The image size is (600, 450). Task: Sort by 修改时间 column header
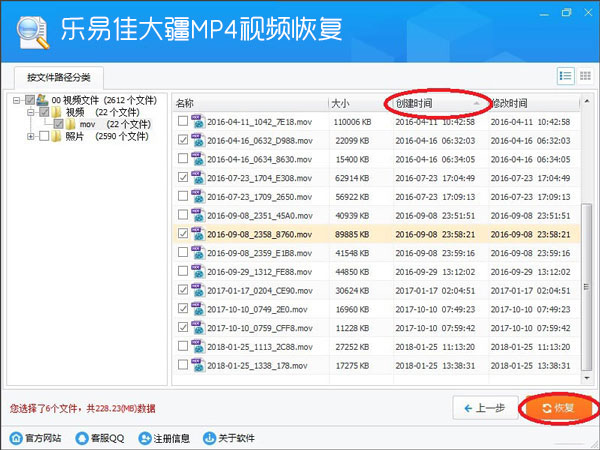click(534, 103)
